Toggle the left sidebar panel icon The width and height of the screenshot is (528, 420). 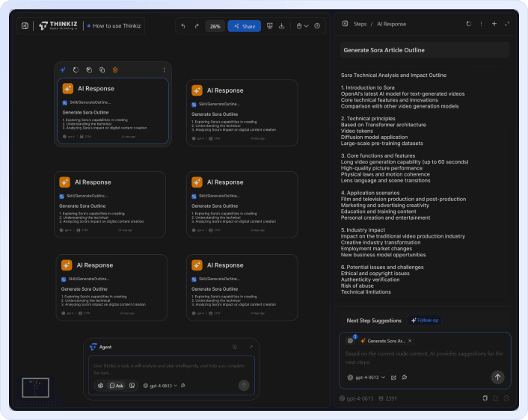click(25, 26)
